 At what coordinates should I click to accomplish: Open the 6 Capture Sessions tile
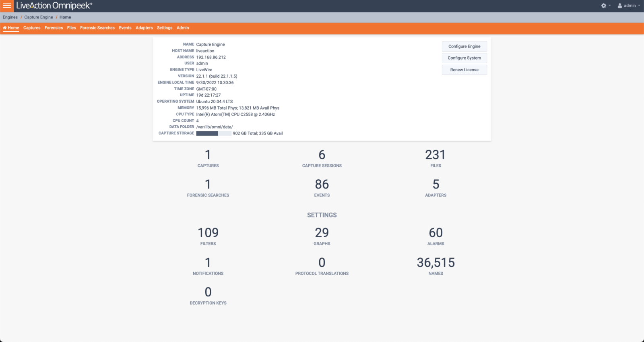(x=322, y=158)
